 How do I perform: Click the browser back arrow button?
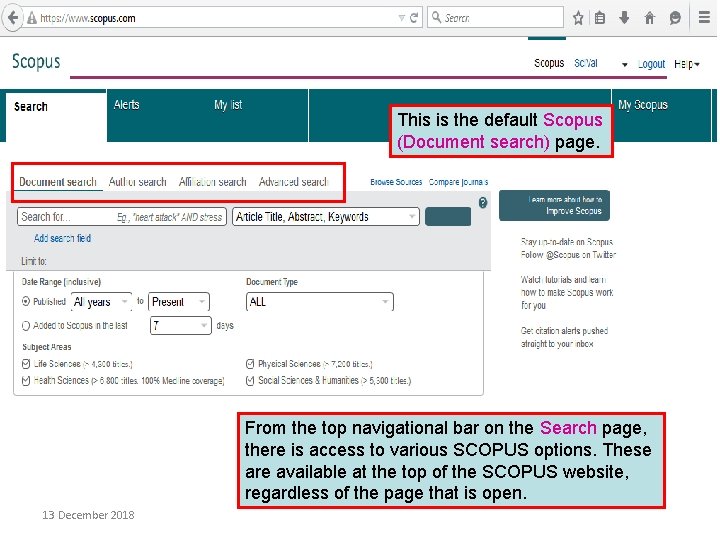point(13,18)
